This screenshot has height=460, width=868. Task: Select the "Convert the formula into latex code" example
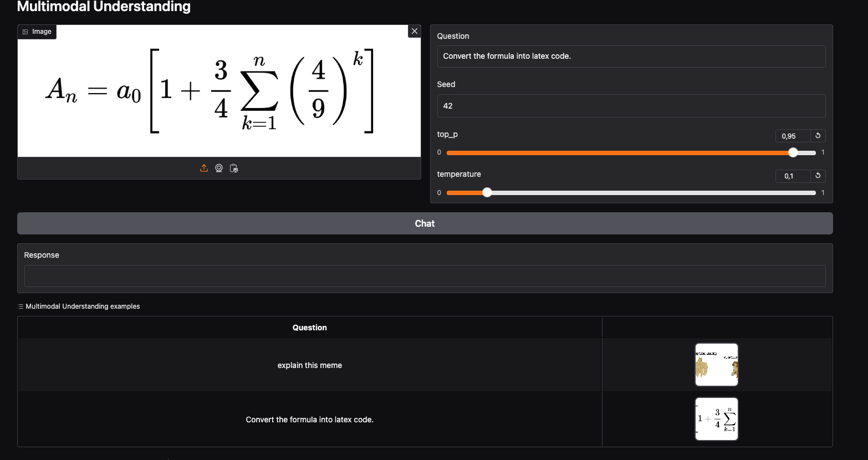[x=309, y=420]
